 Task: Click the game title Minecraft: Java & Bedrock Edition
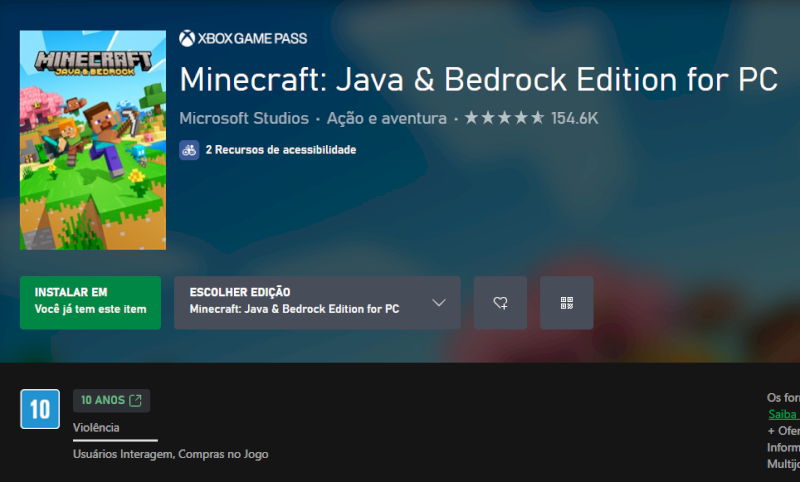[479, 79]
